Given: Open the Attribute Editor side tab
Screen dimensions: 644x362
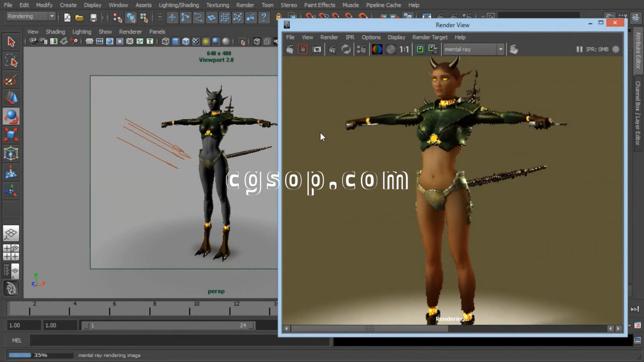Looking at the screenshot, I should 638,51.
